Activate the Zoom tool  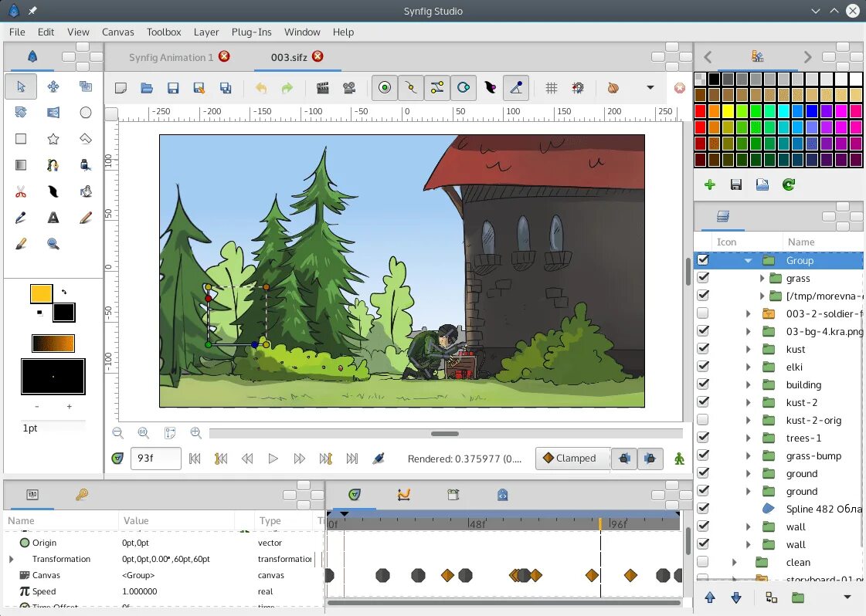pos(53,243)
